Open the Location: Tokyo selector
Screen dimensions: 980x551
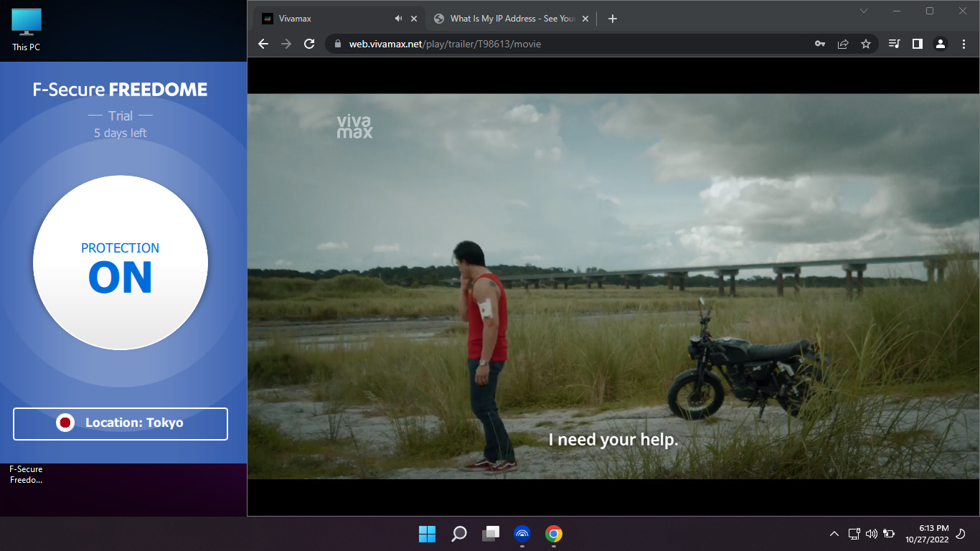(x=121, y=423)
